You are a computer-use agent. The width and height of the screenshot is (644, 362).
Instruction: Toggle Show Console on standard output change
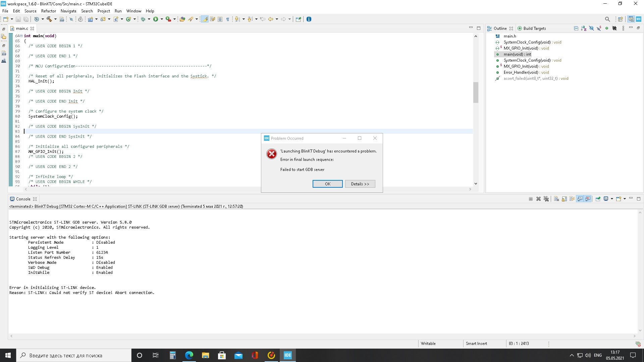580,199
